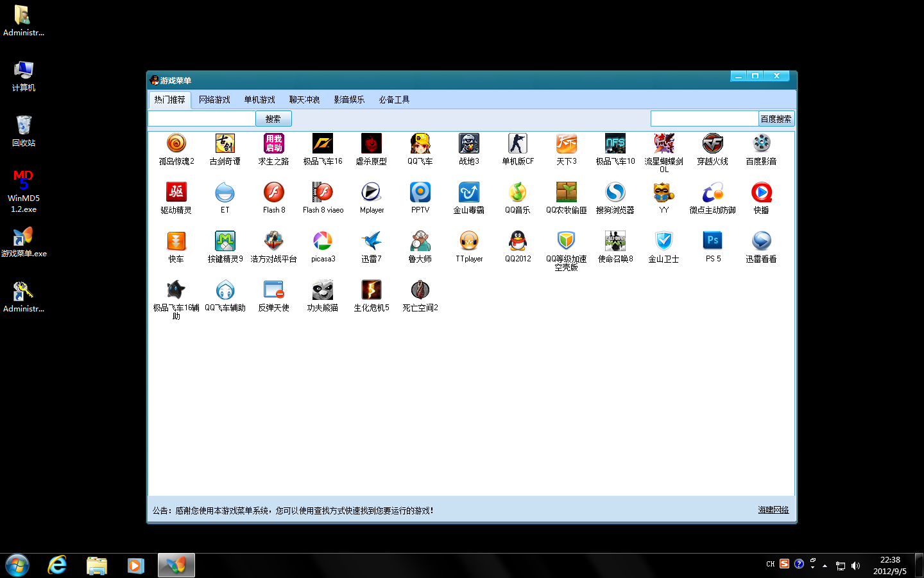Open the 天下3 game icon
The height and width of the screenshot is (578, 924).
(x=567, y=143)
